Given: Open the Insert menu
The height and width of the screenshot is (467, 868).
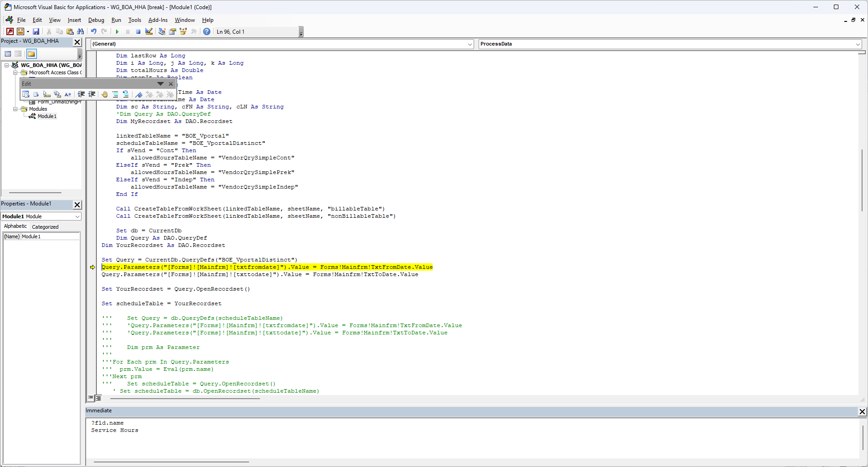Looking at the screenshot, I should coord(74,20).
